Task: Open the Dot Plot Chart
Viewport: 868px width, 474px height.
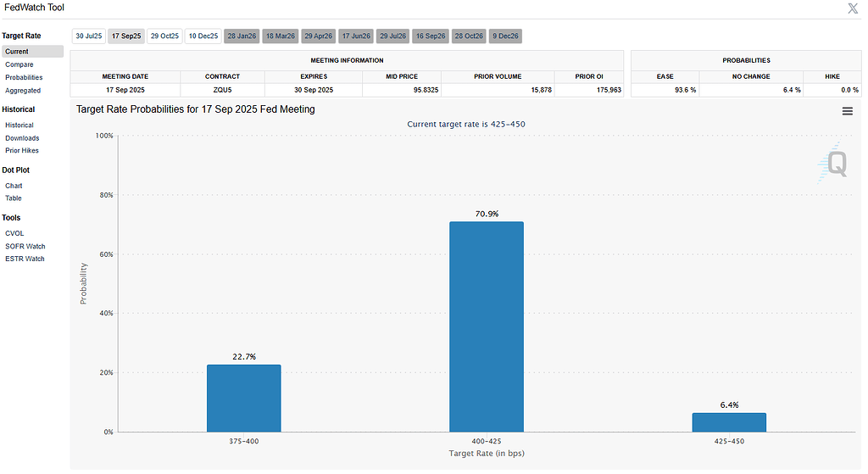Action: (14, 186)
